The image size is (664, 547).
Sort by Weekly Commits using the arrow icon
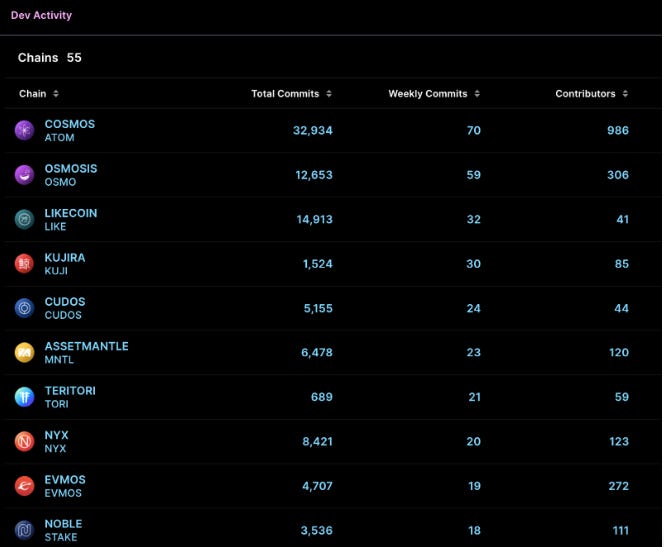pyautogui.click(x=477, y=94)
